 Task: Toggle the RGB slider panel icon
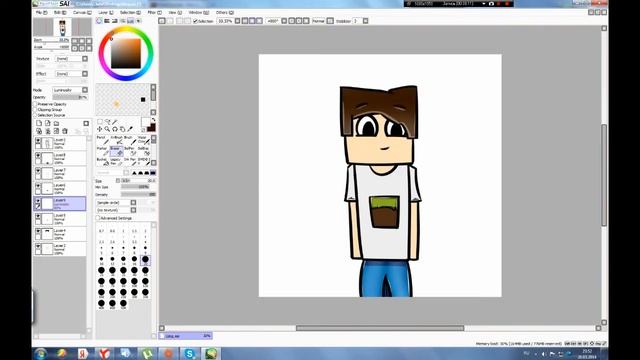pos(107,20)
